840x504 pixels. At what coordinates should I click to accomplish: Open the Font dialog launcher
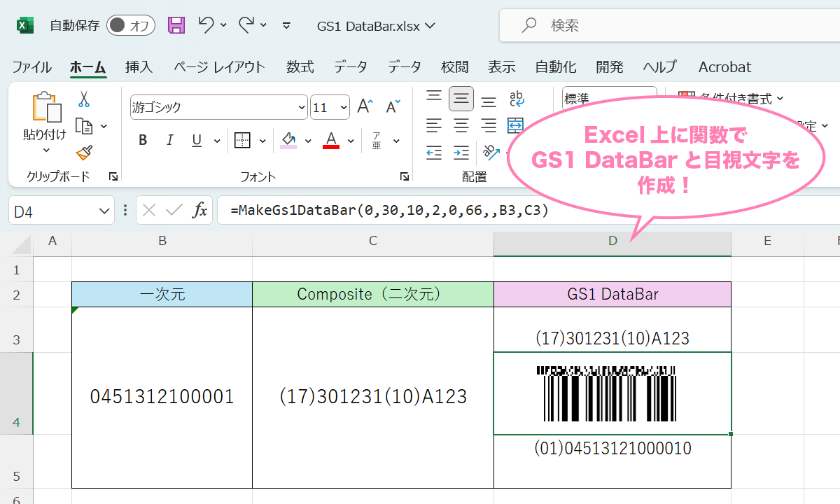(405, 176)
